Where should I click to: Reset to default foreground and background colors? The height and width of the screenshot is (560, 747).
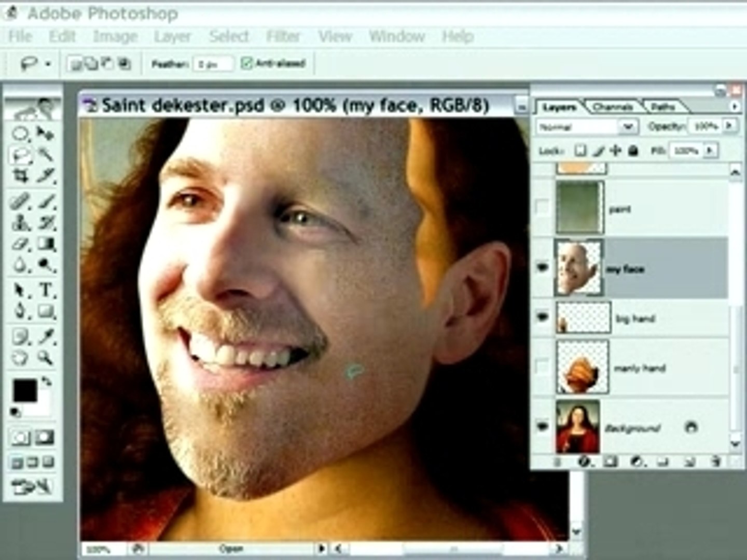(x=16, y=413)
